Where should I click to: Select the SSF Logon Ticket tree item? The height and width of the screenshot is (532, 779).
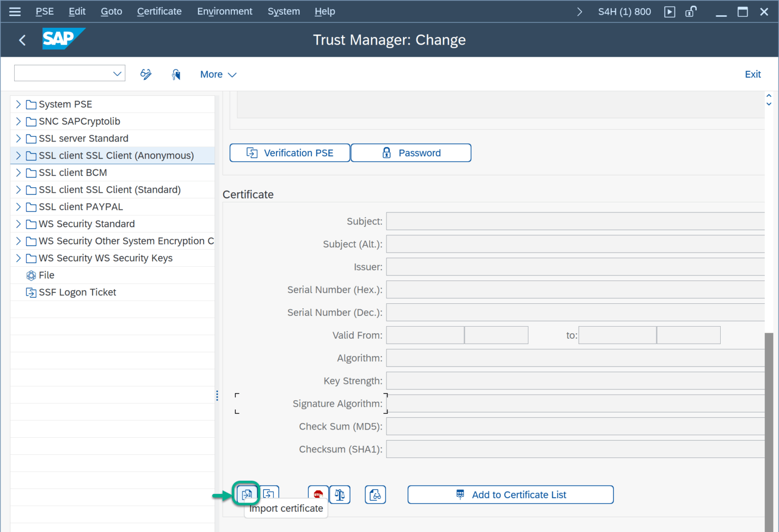(77, 293)
